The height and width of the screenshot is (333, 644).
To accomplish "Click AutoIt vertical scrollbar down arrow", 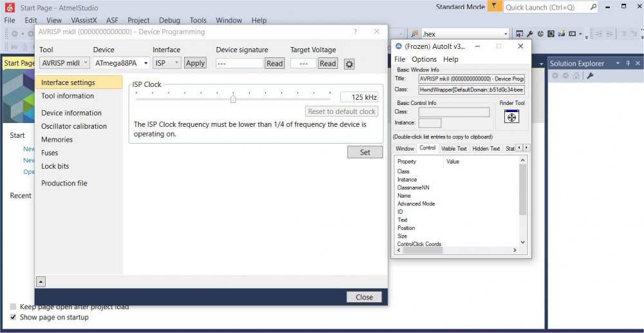I will pyautogui.click(x=522, y=242).
